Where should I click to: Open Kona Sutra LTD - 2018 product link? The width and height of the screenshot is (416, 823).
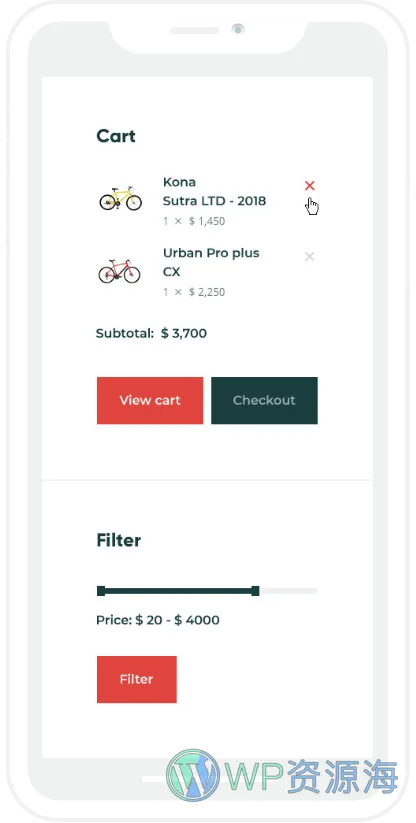pos(214,192)
